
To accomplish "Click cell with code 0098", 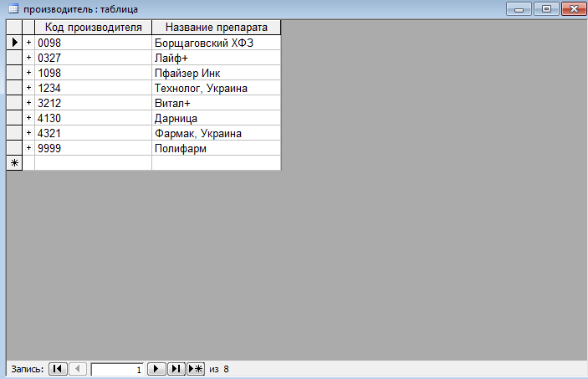I will [94, 43].
